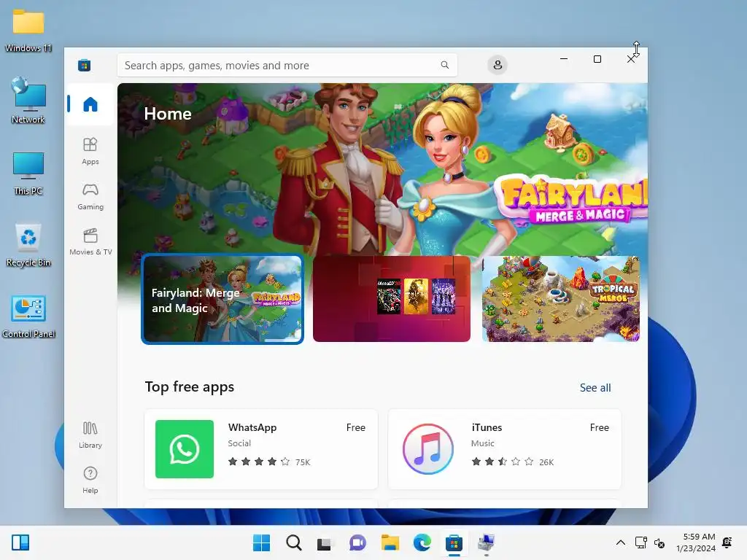The width and height of the screenshot is (747, 560).
Task: Open the notification center icon
Action: (x=727, y=542)
